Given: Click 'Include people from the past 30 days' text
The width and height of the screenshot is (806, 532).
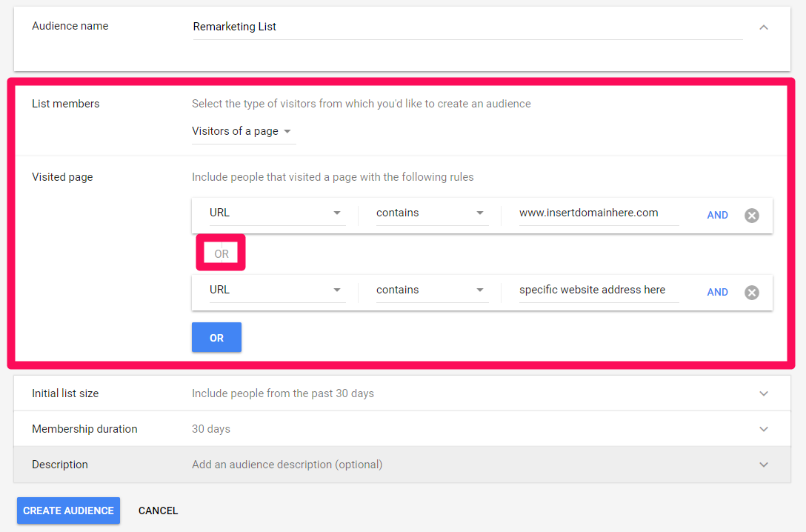Looking at the screenshot, I should pos(283,393).
